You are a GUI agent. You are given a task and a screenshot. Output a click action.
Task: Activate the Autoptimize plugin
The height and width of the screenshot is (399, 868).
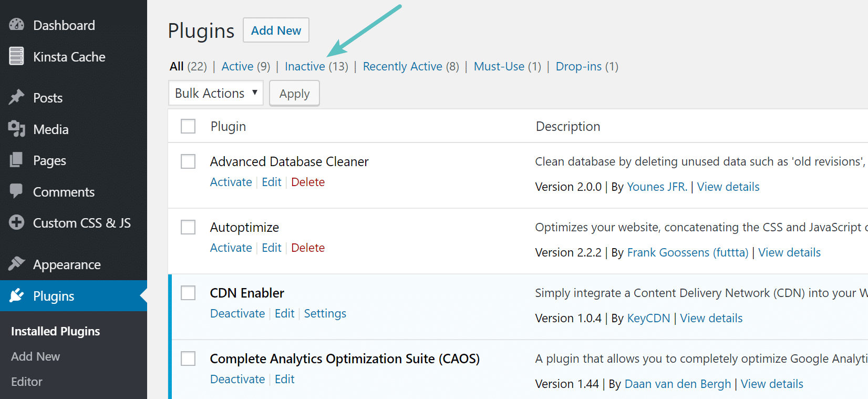[x=231, y=248]
